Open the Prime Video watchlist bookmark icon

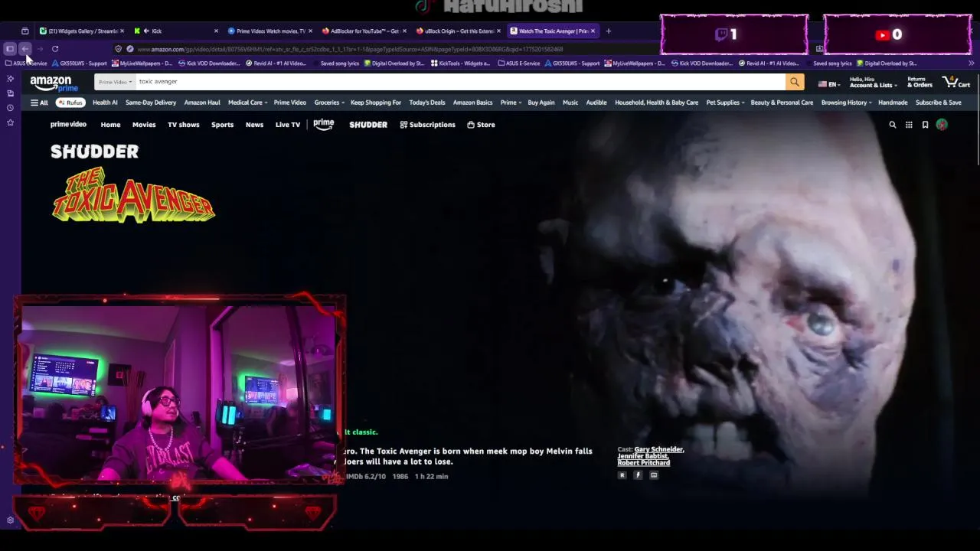click(x=925, y=125)
